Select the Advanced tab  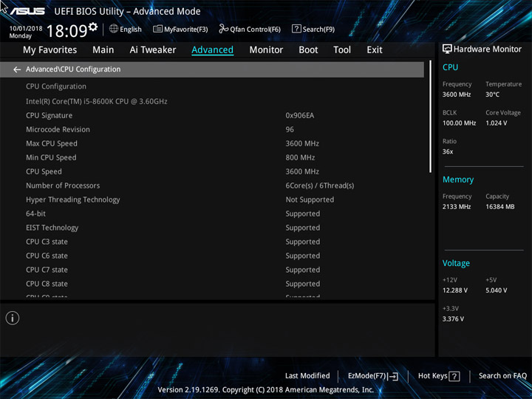point(212,50)
